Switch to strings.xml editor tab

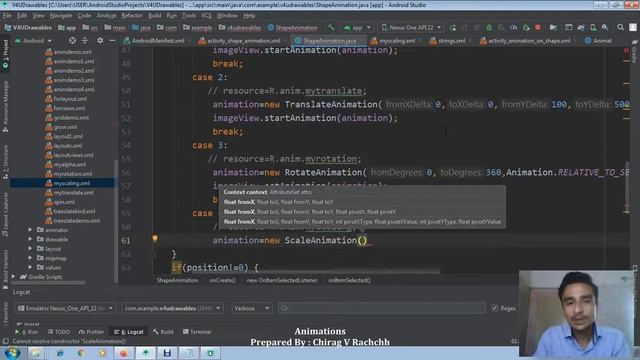point(451,41)
